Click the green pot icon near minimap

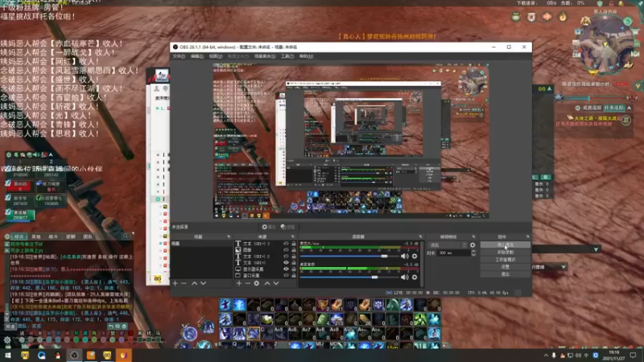pyautogui.click(x=516, y=17)
